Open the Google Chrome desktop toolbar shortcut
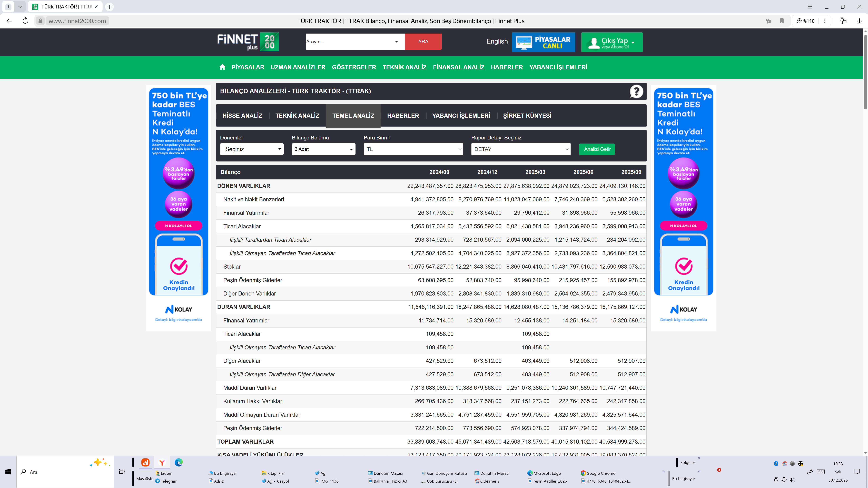The width and height of the screenshot is (868, 488). (x=598, y=473)
